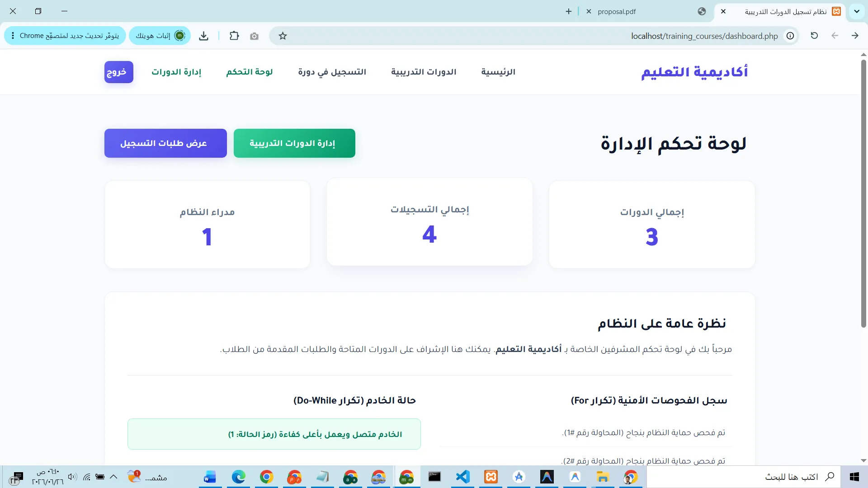Click the عرض طلبات التسجيل button
This screenshot has height=488, width=868.
tap(165, 143)
